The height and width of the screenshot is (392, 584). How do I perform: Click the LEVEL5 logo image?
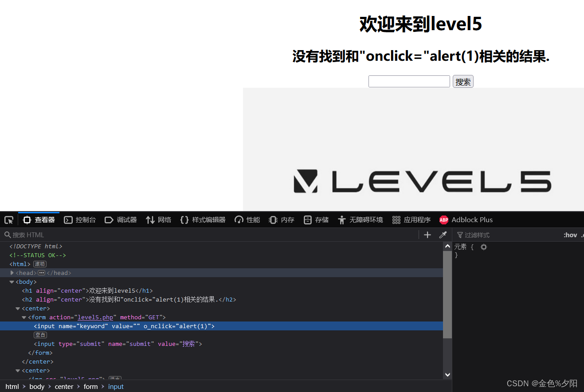(x=413, y=149)
